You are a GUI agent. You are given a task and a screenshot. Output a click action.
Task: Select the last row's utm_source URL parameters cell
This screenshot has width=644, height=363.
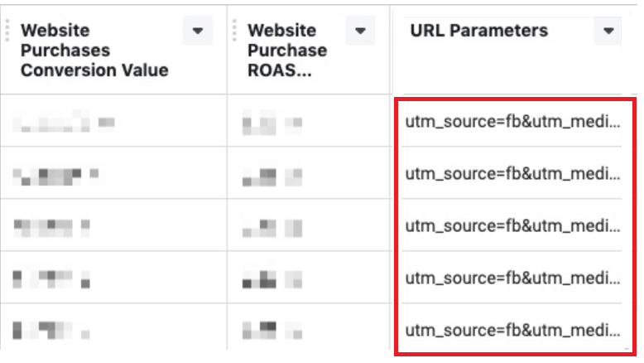click(512, 330)
